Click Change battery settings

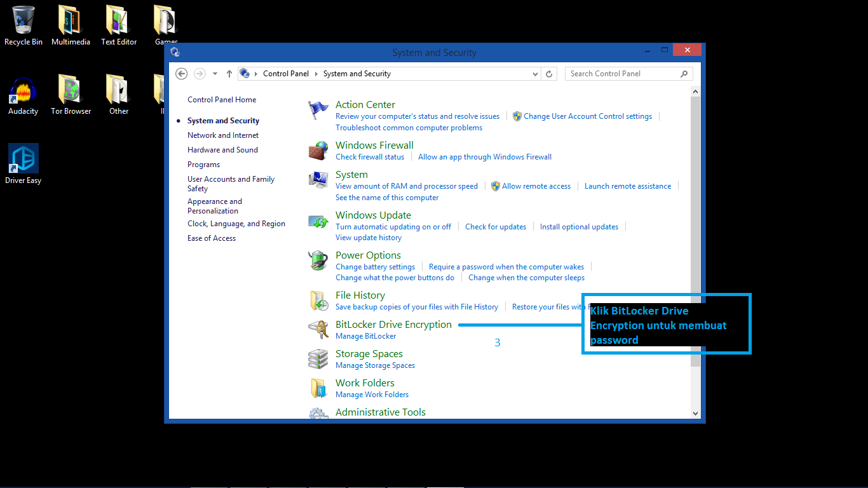point(375,267)
